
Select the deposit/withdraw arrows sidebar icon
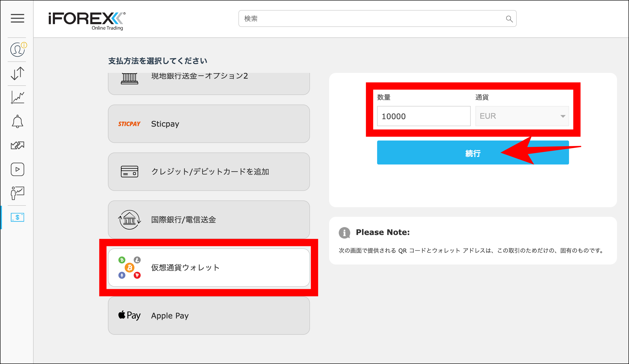pyautogui.click(x=17, y=73)
